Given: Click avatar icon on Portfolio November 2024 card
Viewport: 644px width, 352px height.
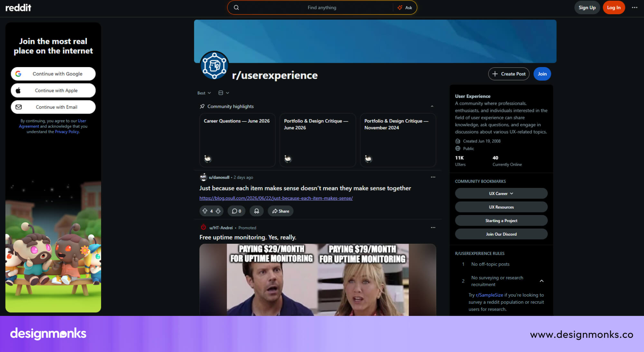Looking at the screenshot, I should (368, 158).
